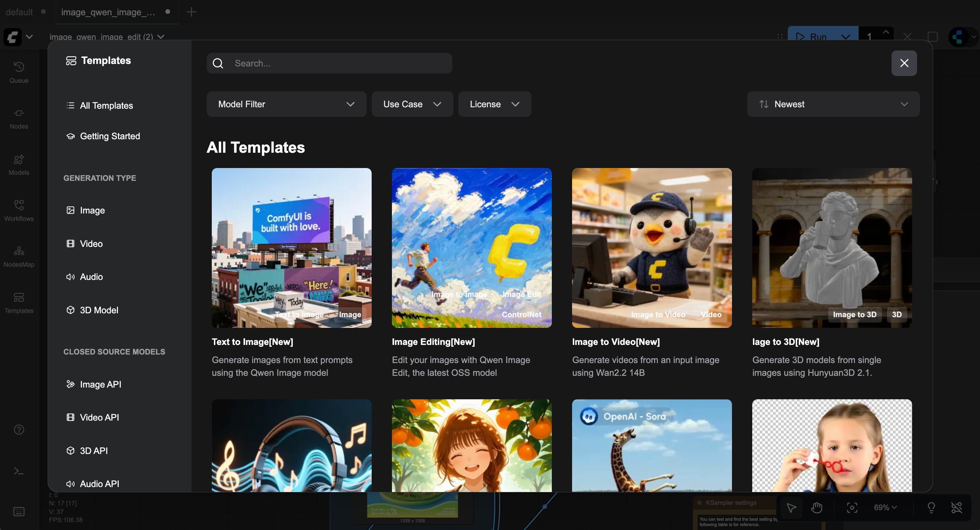The height and width of the screenshot is (530, 980).
Task: Open the Image API category
Action: coord(100,384)
